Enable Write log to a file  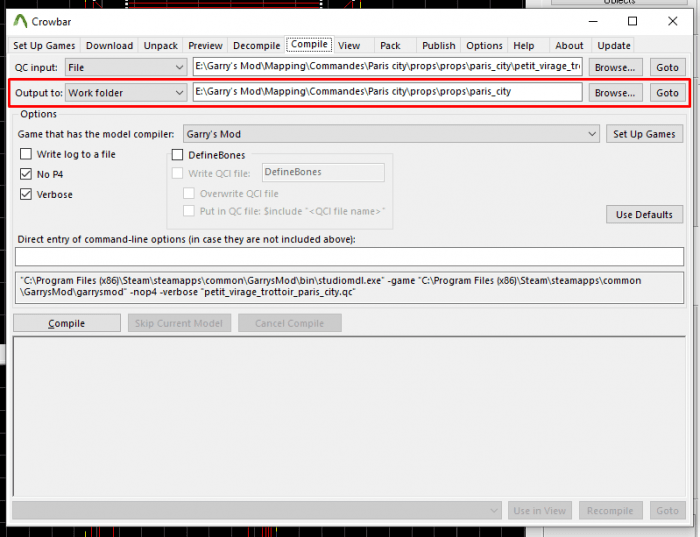coord(26,154)
